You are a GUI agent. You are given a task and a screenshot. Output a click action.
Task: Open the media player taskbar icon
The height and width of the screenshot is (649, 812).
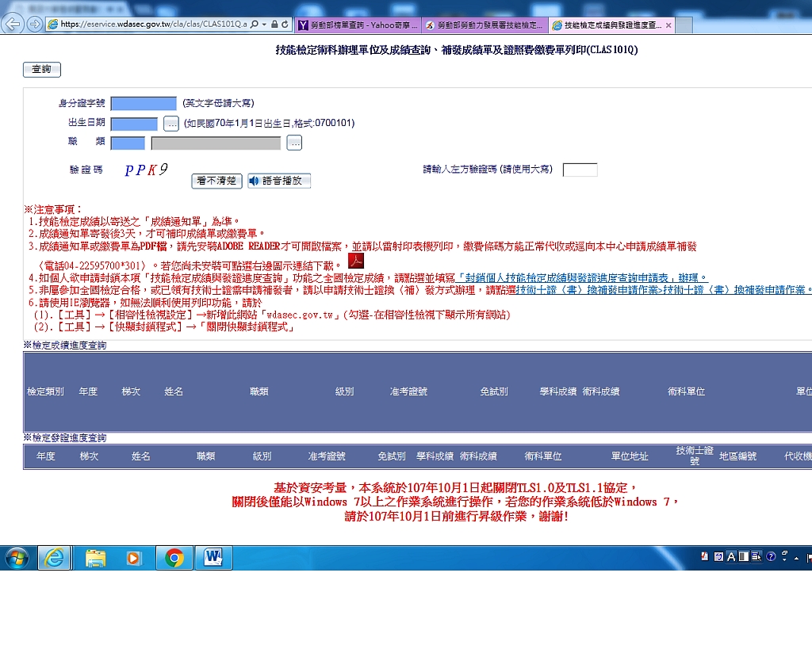(135, 558)
